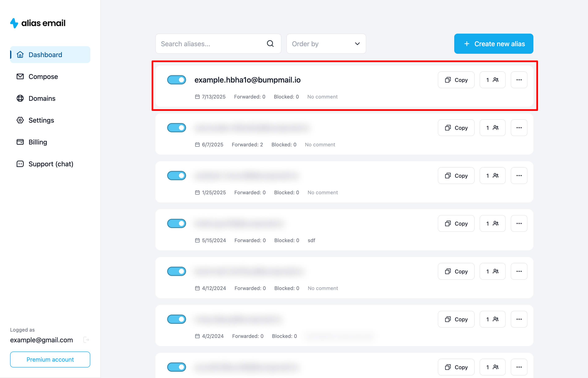Open recipients for the 5/15/2024 alias
Viewport: 588px width, 378px height.
tap(492, 223)
